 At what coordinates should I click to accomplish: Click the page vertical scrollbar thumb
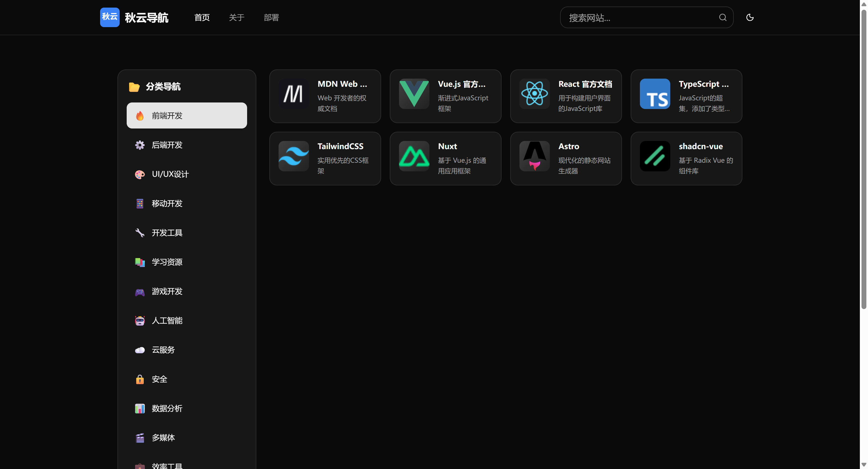click(864, 158)
